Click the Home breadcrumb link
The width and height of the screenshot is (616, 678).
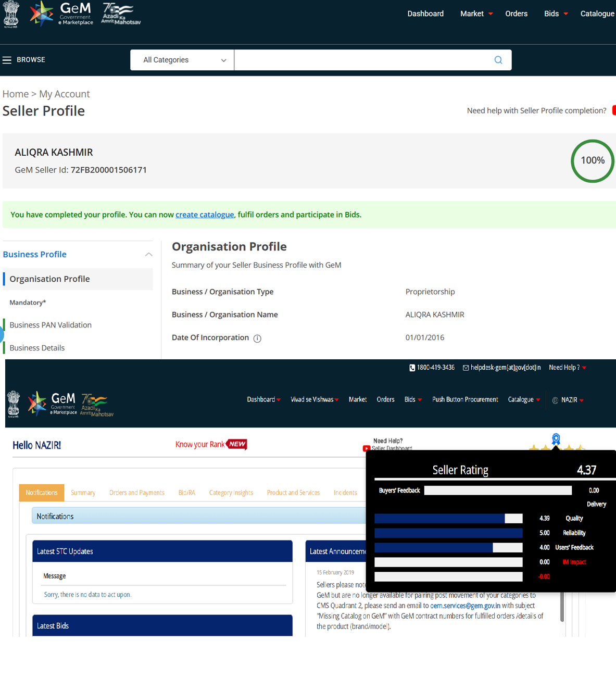point(16,94)
